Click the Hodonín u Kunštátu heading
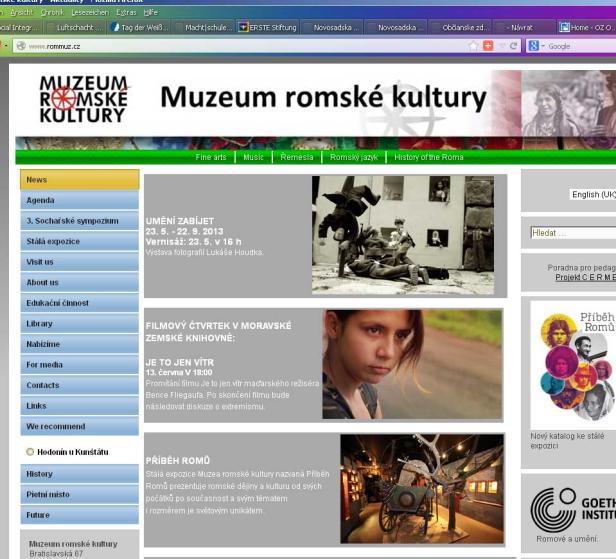The width and height of the screenshot is (616, 559). coord(72,452)
